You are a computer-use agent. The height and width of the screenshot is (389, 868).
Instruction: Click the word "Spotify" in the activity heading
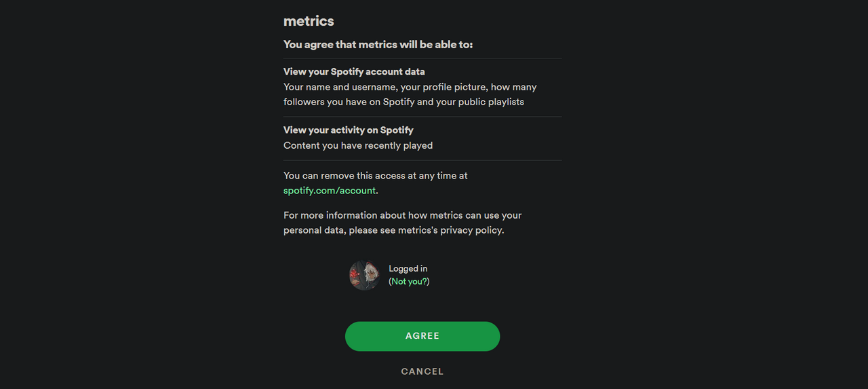397,130
